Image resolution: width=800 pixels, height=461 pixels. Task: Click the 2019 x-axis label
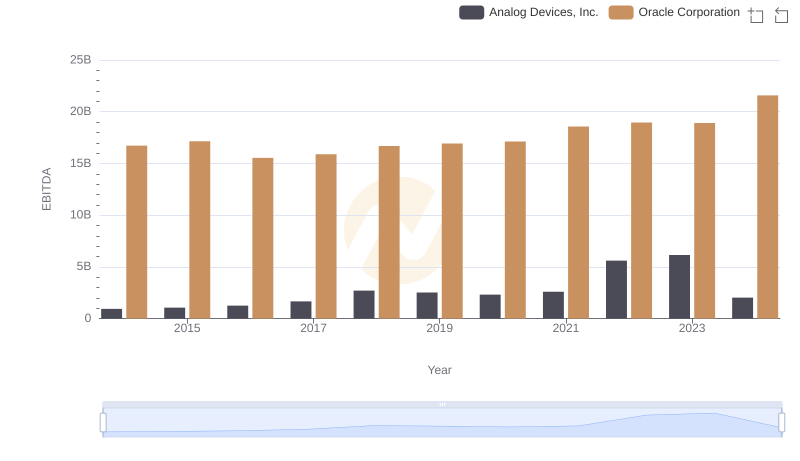(439, 328)
